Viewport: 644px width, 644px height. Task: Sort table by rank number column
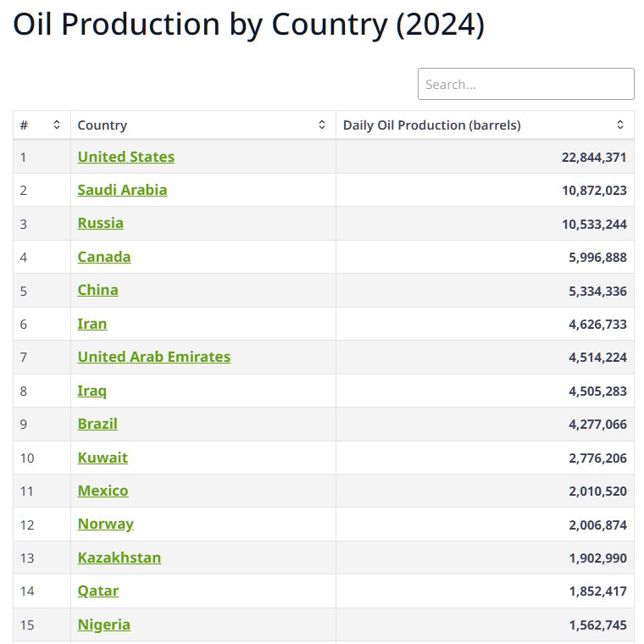[57, 125]
